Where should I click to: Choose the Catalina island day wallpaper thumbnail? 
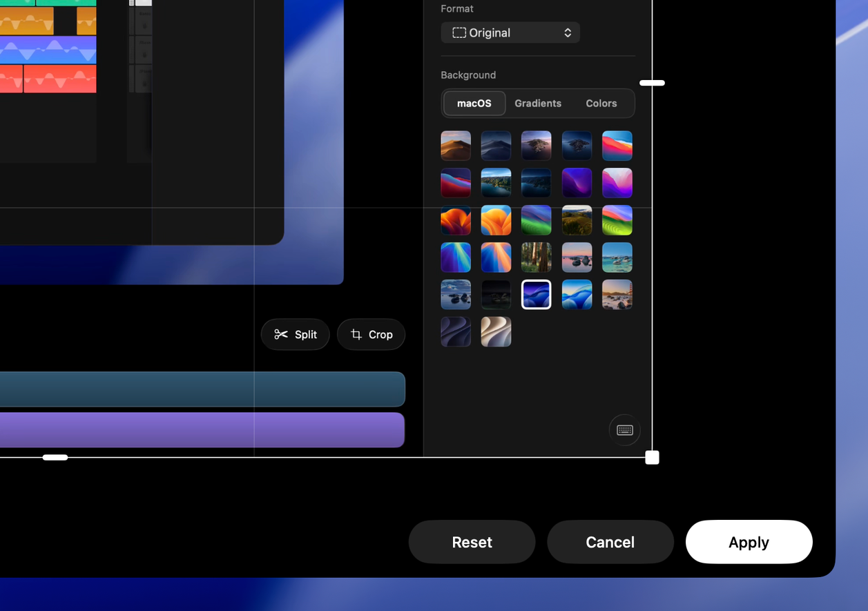coord(537,146)
